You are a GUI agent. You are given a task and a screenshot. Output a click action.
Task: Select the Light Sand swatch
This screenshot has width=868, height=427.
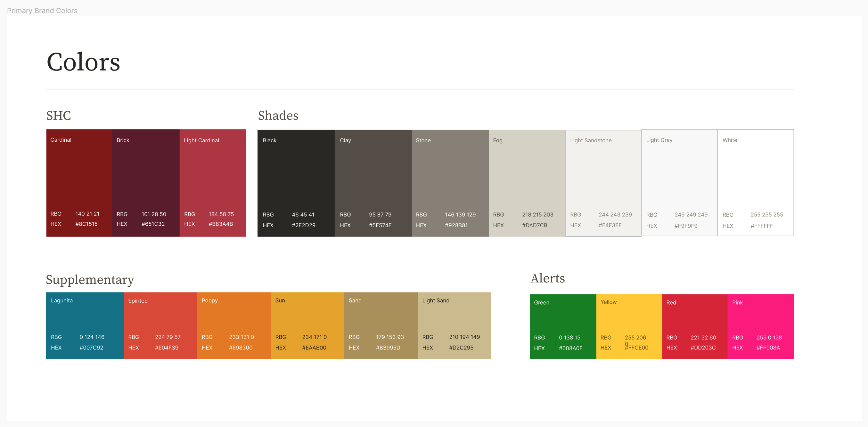pyautogui.click(x=454, y=325)
